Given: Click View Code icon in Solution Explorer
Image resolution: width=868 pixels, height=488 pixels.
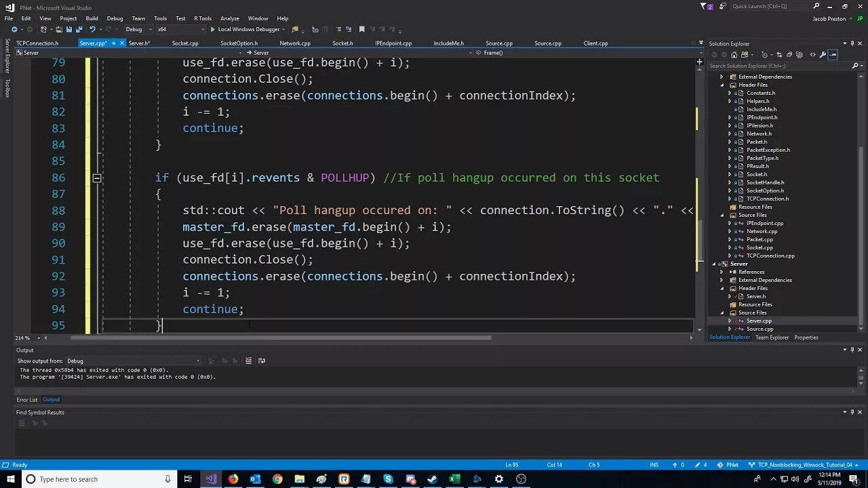Looking at the screenshot, I should tap(812, 55).
